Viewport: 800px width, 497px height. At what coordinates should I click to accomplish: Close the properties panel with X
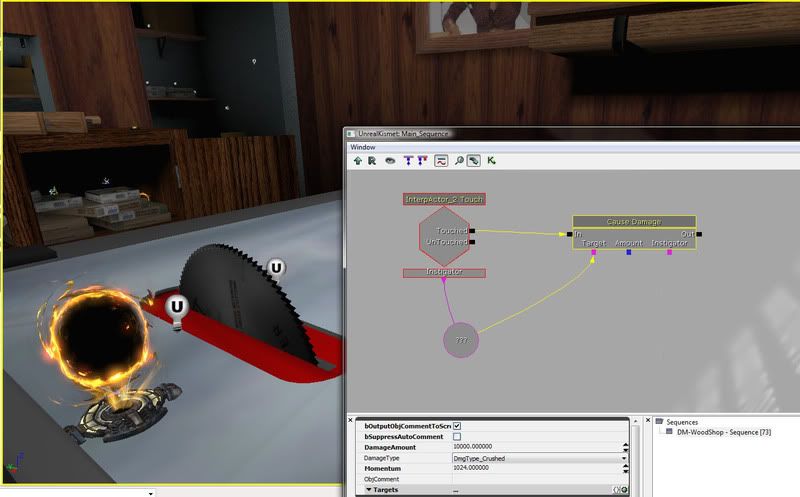[351, 420]
